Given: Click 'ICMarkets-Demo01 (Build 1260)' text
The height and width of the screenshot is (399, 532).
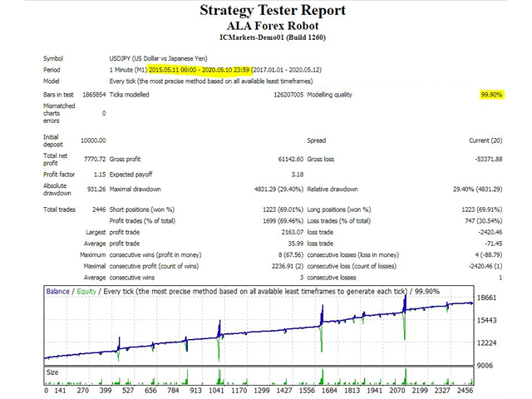Looking at the screenshot, I should [273, 37].
